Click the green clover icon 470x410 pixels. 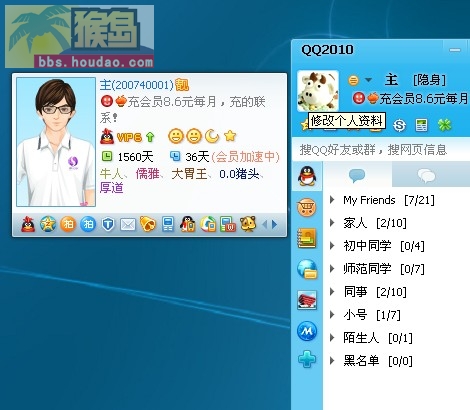(445, 125)
